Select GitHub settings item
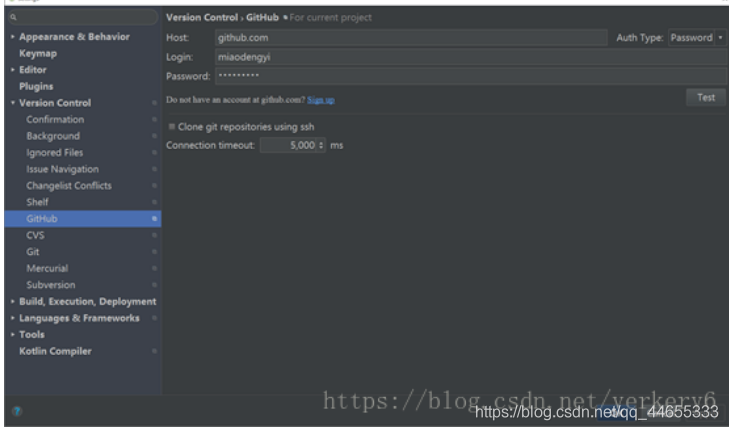The height and width of the screenshot is (431, 729). point(83,219)
